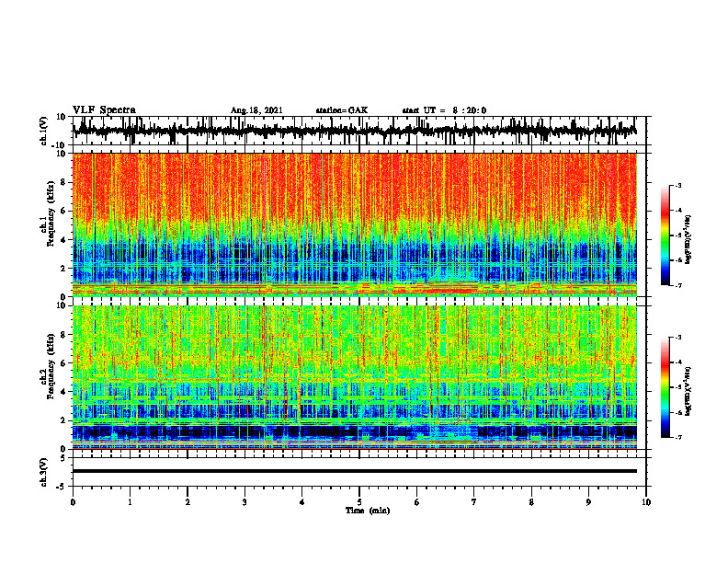
Task: Click the "4" kHz tick of ch.2 frequency axis
Action: (x=63, y=392)
